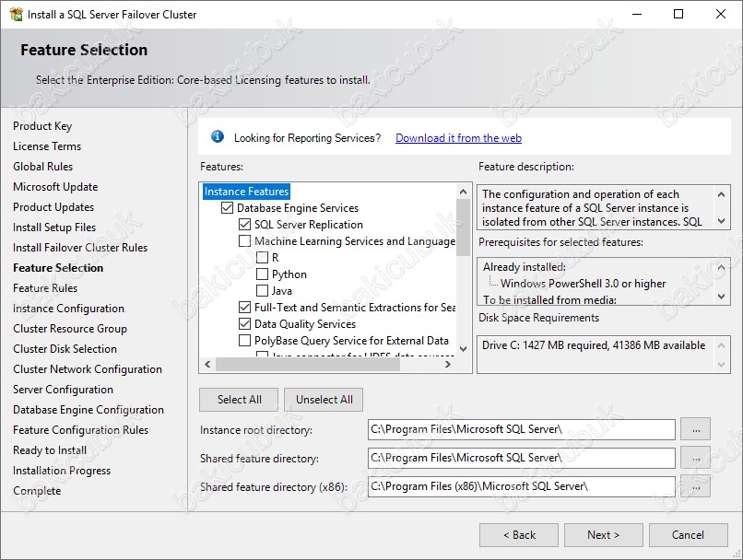Screen dimensions: 743x560
Task: Browse for Shared feature directory (x86)
Action: click(x=696, y=486)
